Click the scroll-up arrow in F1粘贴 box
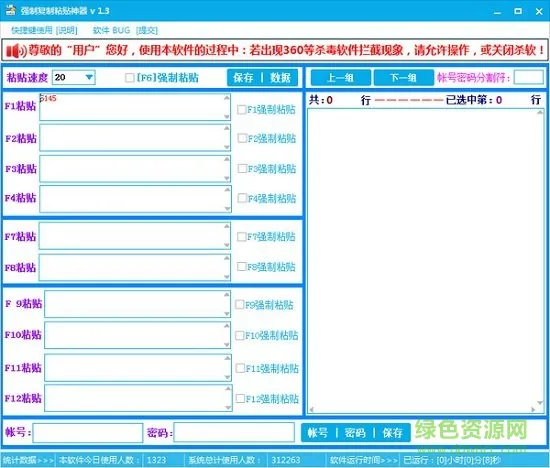The image size is (550, 468). 227,98
